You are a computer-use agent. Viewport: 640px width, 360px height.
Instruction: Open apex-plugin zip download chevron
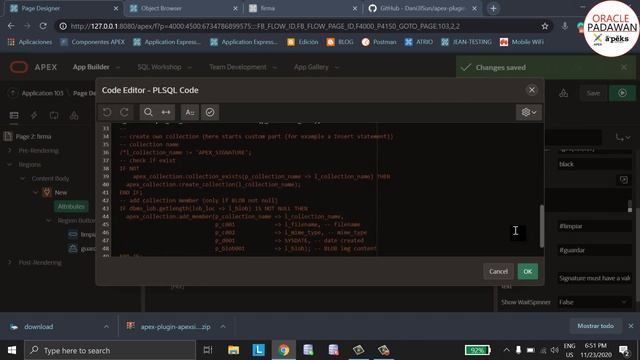click(x=223, y=327)
